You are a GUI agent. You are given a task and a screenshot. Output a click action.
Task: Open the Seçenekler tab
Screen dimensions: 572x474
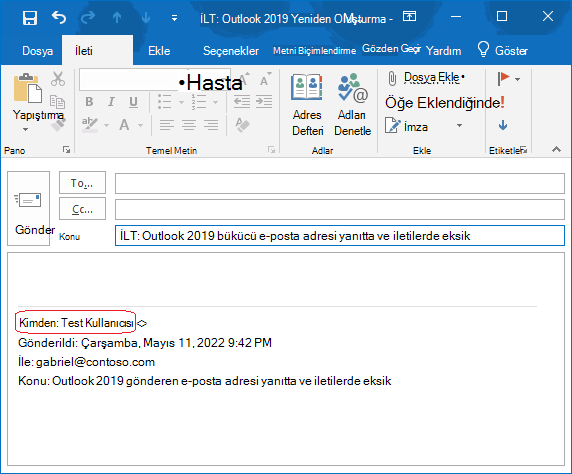click(231, 51)
